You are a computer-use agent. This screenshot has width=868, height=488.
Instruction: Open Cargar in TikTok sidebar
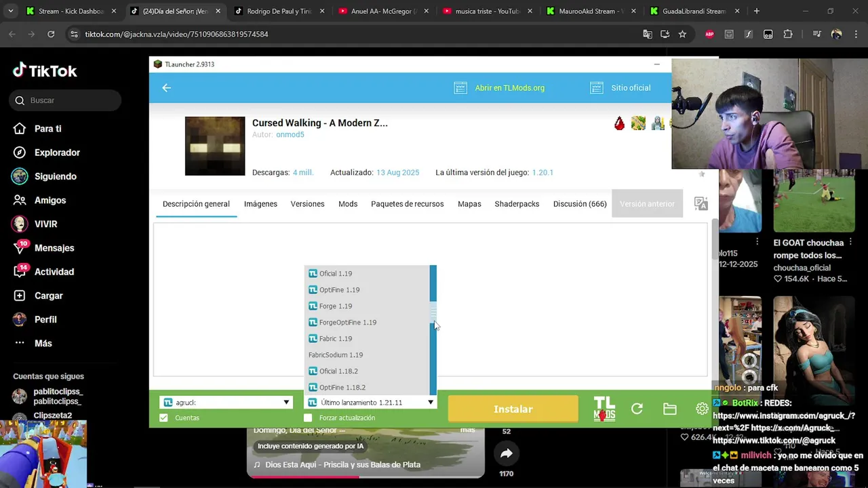pos(48,296)
